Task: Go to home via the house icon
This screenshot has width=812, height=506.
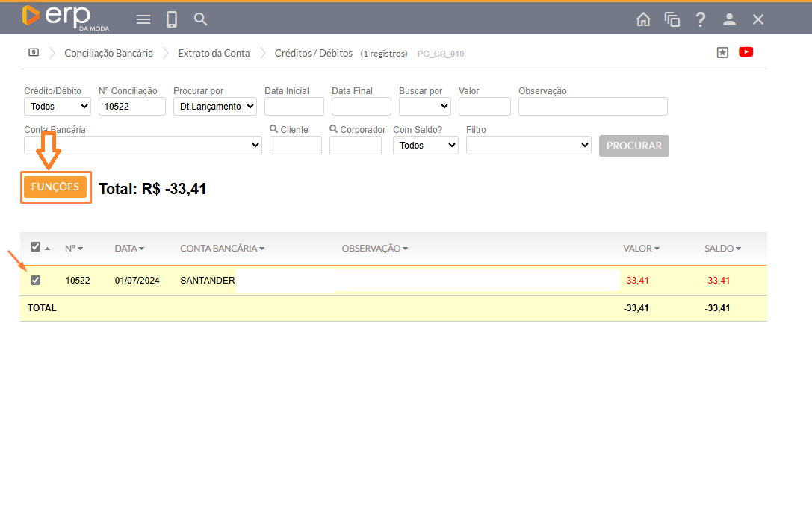Action: point(643,19)
